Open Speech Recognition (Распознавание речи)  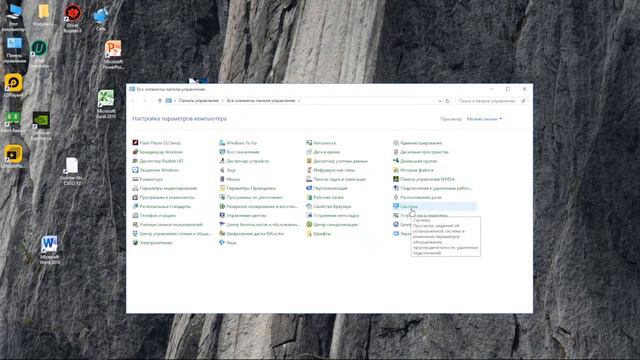[x=417, y=197]
